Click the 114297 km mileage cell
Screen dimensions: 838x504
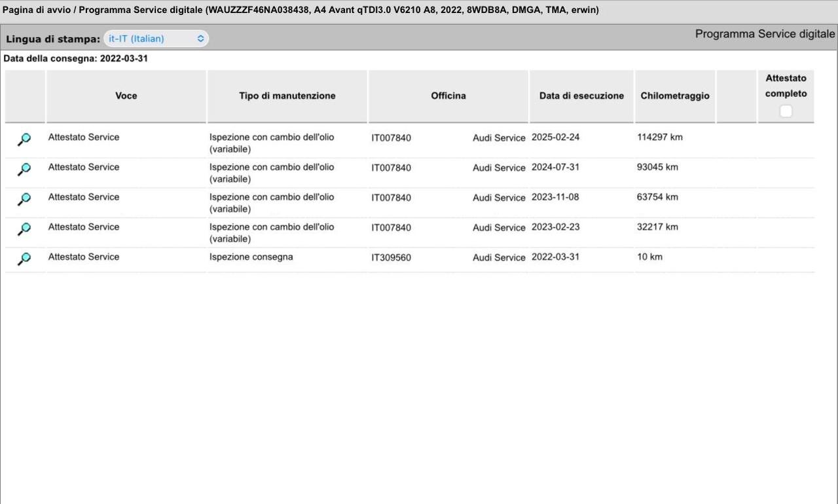point(659,137)
